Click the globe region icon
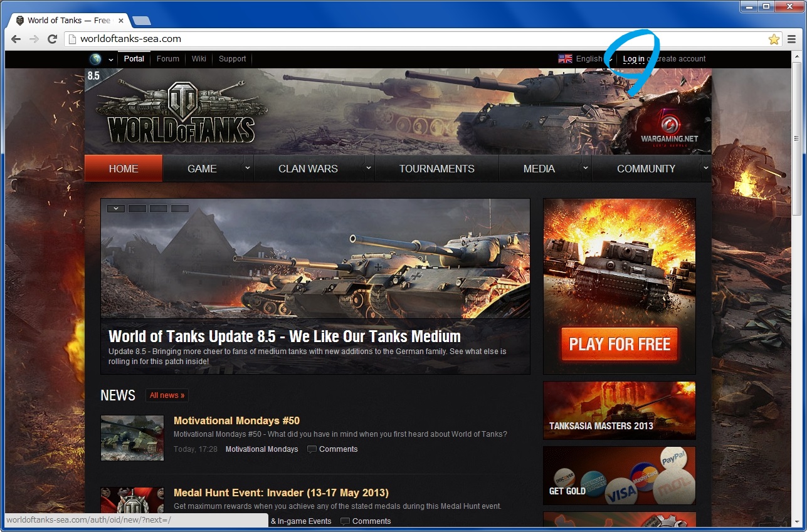Viewport: 807px width, 532px height. (95, 59)
